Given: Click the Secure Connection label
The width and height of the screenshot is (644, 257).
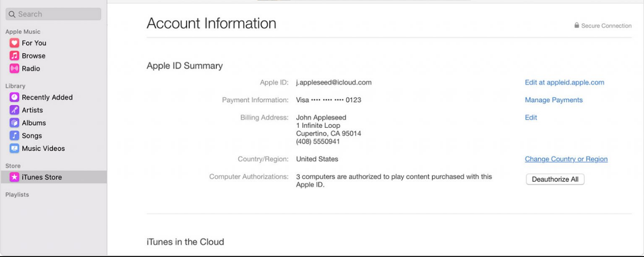Looking at the screenshot, I should click(x=606, y=26).
